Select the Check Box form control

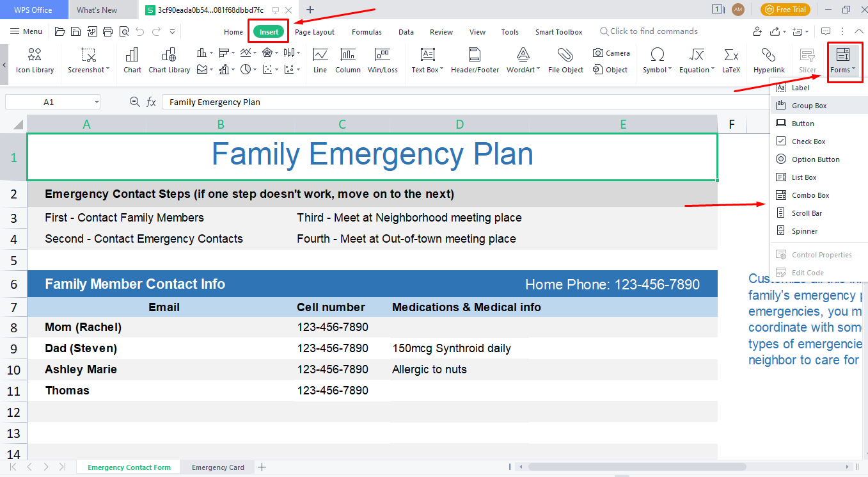pos(809,141)
